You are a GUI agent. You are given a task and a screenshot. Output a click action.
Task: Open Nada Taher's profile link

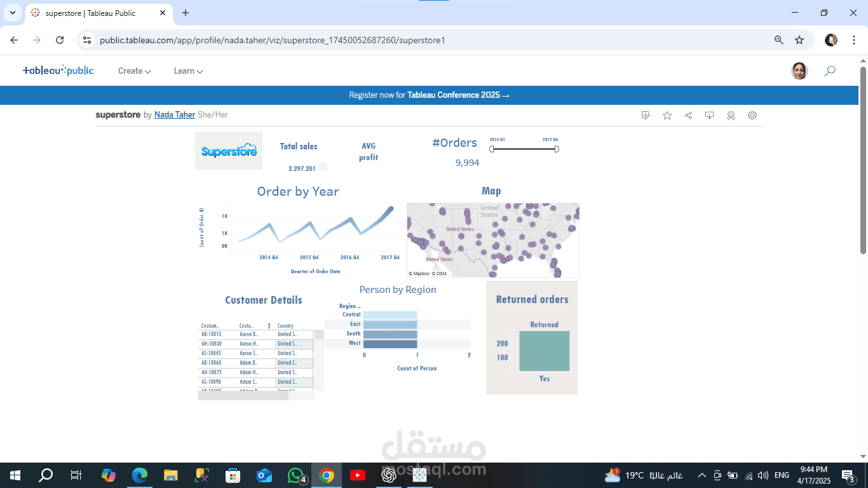(x=175, y=115)
